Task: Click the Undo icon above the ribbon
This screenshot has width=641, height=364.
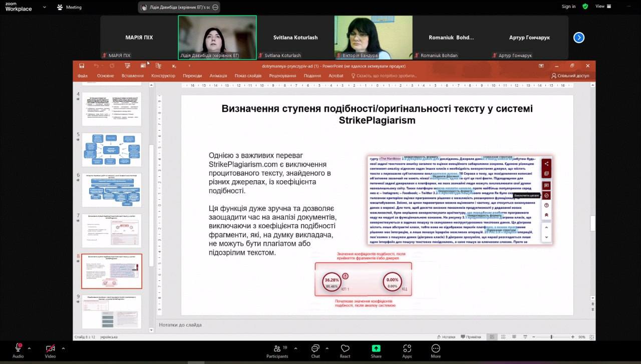Action: click(x=97, y=66)
